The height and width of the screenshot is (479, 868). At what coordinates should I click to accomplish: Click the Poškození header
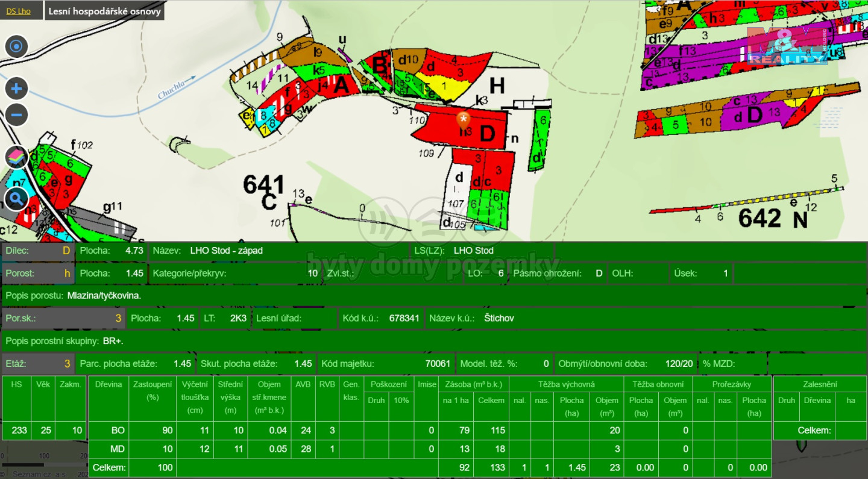(x=389, y=384)
